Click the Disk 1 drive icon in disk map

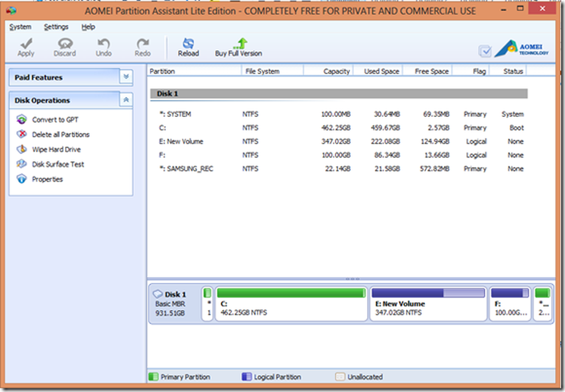click(x=158, y=294)
